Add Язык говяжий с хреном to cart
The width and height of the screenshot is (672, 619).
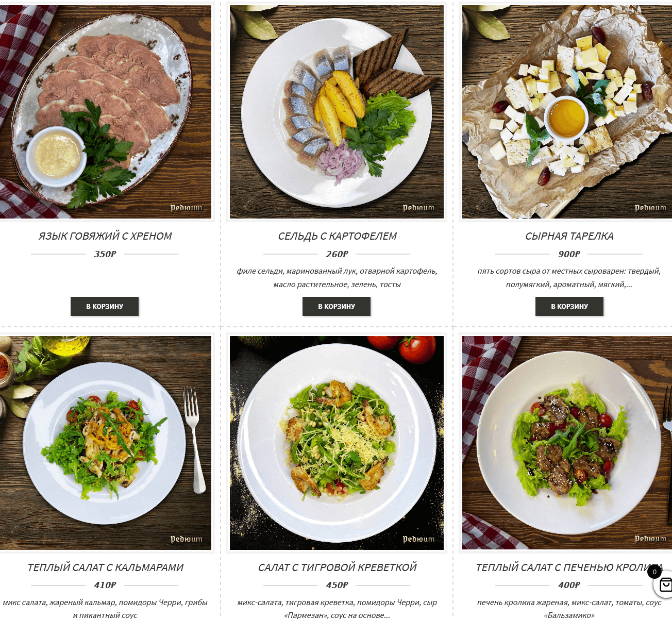(x=105, y=306)
